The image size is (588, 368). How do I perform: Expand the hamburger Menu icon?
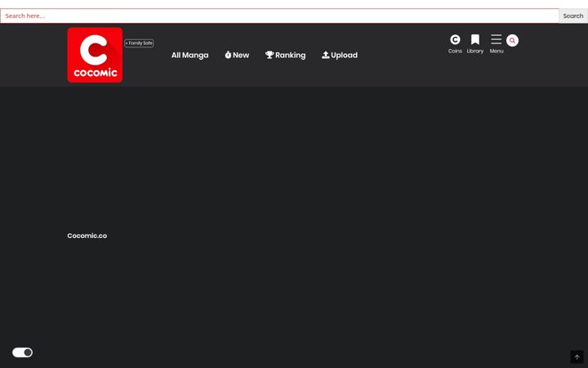[497, 39]
